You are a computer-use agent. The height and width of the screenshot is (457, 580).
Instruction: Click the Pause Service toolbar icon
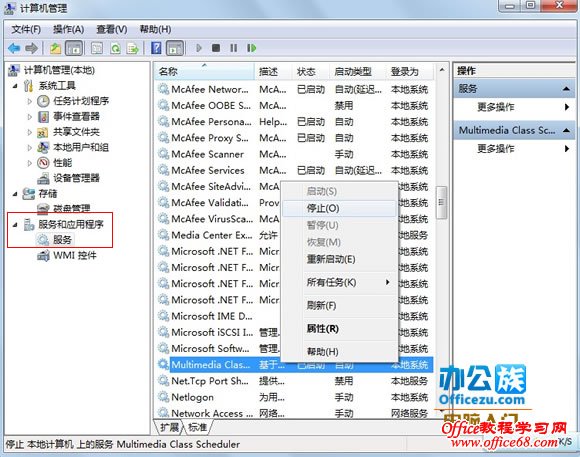(x=233, y=48)
